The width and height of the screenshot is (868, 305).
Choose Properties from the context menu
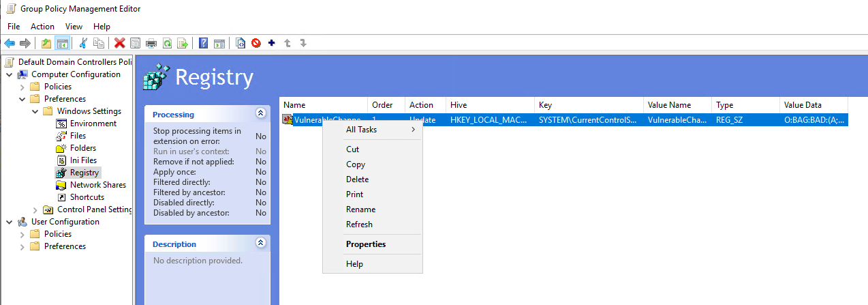[x=373, y=244]
